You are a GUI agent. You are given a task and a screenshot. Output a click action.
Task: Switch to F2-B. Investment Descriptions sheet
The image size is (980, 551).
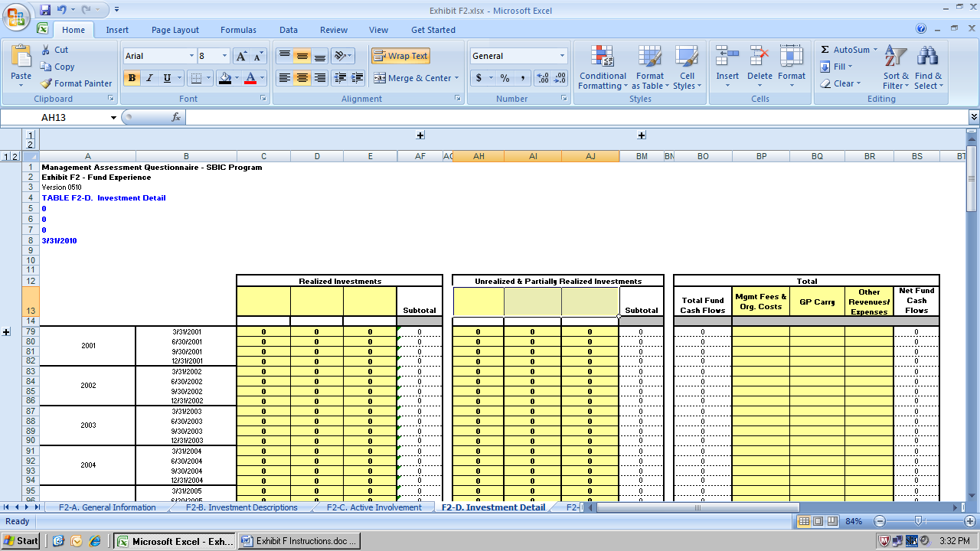pos(241,507)
